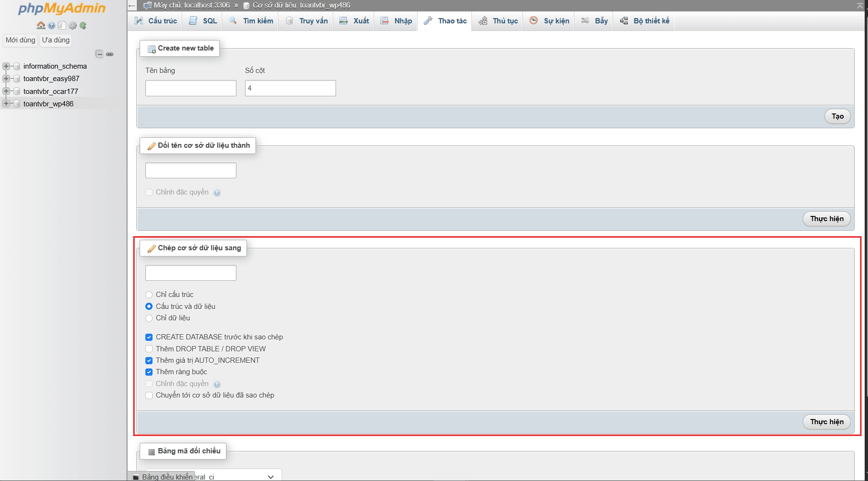Open the phpMyAdmin home page icon

[41, 25]
